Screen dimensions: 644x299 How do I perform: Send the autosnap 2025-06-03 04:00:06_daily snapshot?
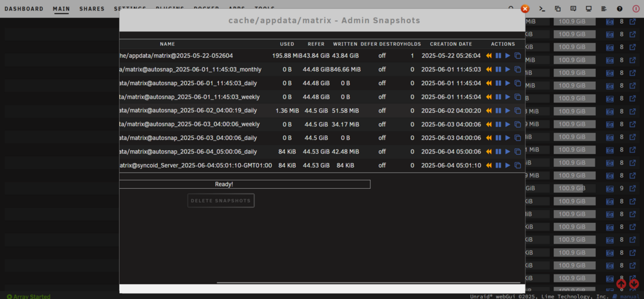tap(507, 138)
